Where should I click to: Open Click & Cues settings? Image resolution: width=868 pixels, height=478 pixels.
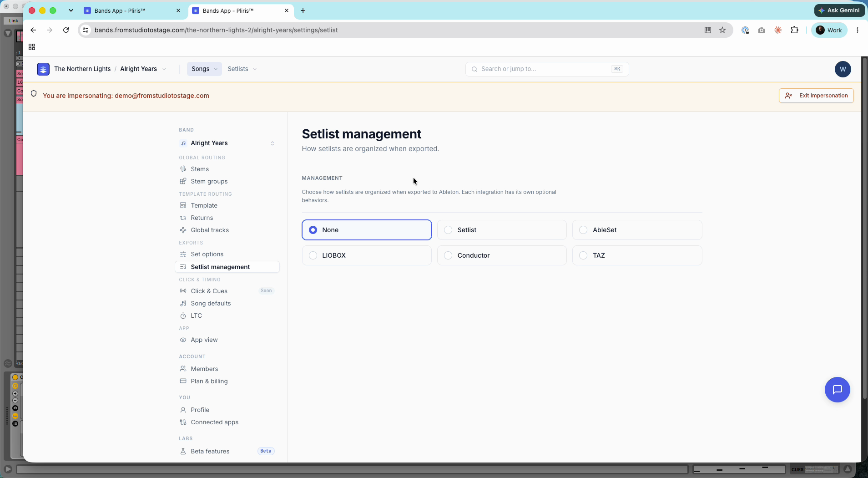227,291
